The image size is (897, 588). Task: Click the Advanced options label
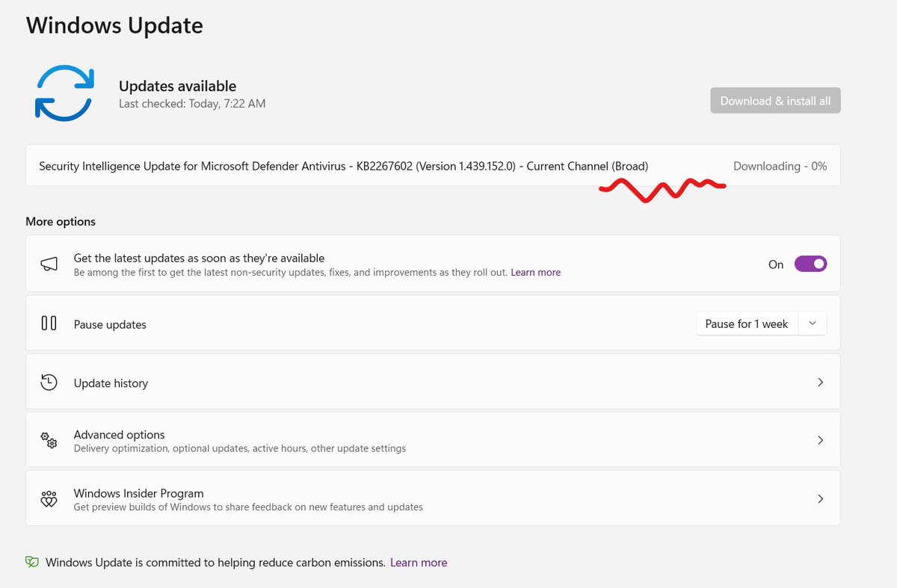point(119,435)
